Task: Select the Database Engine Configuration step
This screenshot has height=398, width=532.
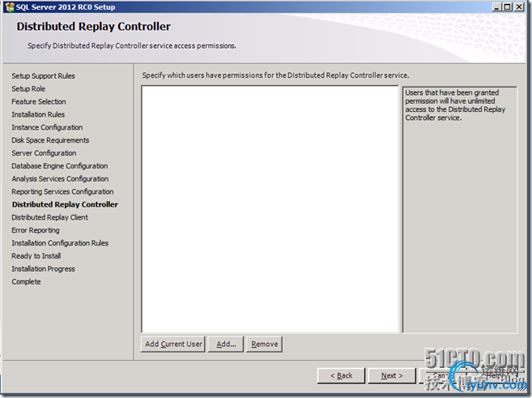Action: click(60, 166)
